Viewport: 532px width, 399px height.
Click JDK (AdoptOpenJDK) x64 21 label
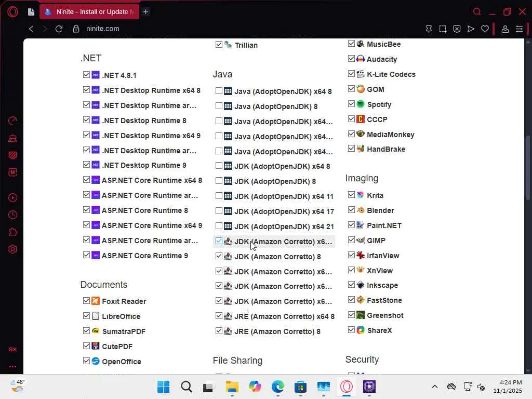pos(284,227)
